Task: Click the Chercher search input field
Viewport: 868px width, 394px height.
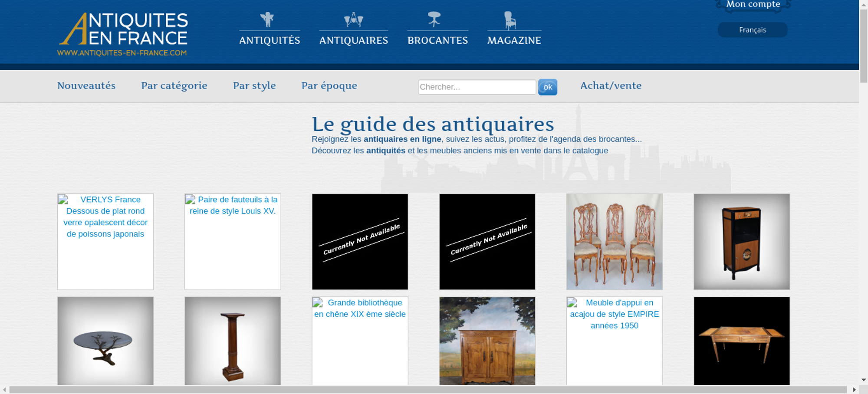Action: point(477,87)
